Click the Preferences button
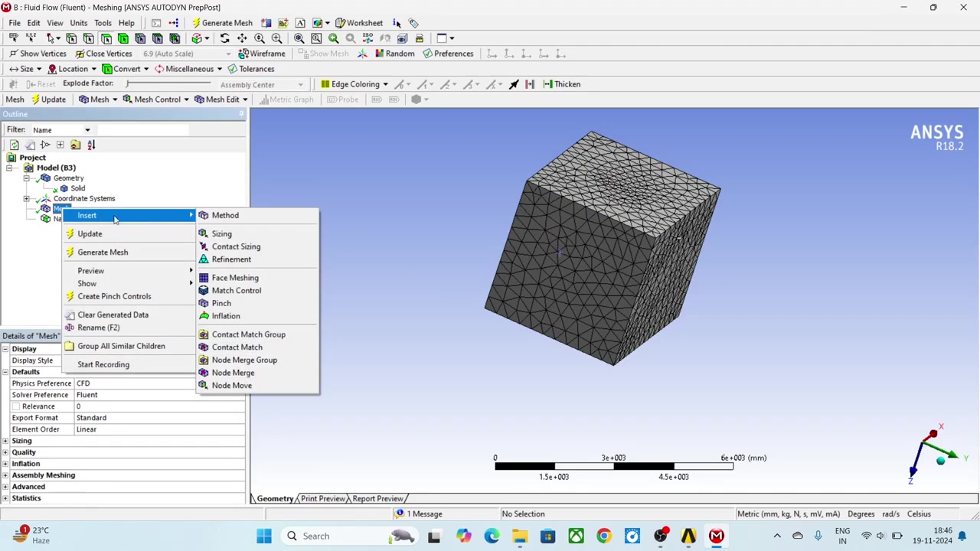The height and width of the screenshot is (551, 980). (x=447, y=54)
